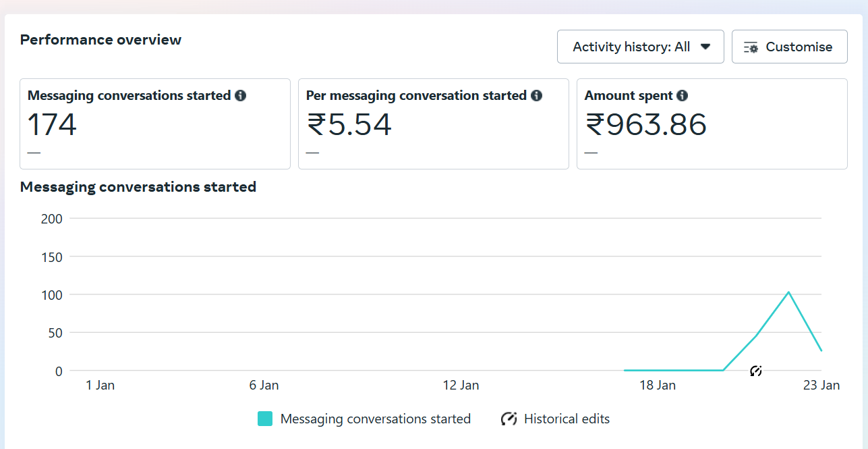This screenshot has height=449, width=868.
Task: Click the historical edits marker on chart
Action: tap(756, 371)
